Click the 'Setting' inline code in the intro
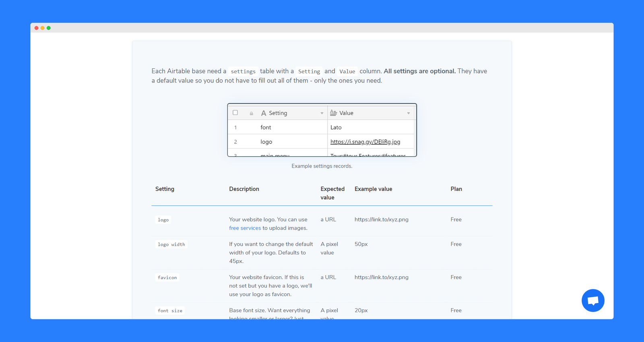This screenshot has width=644, height=342. click(x=309, y=71)
